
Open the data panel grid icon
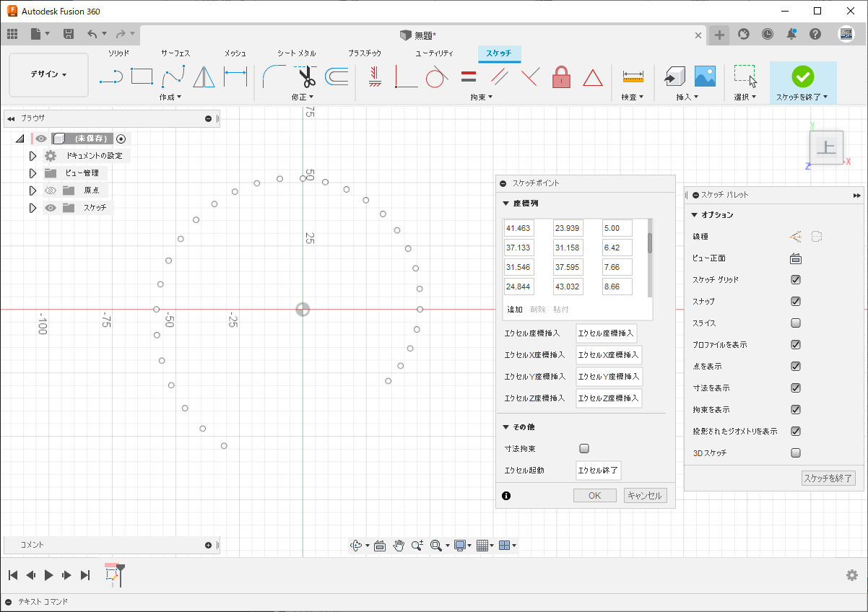pyautogui.click(x=12, y=34)
